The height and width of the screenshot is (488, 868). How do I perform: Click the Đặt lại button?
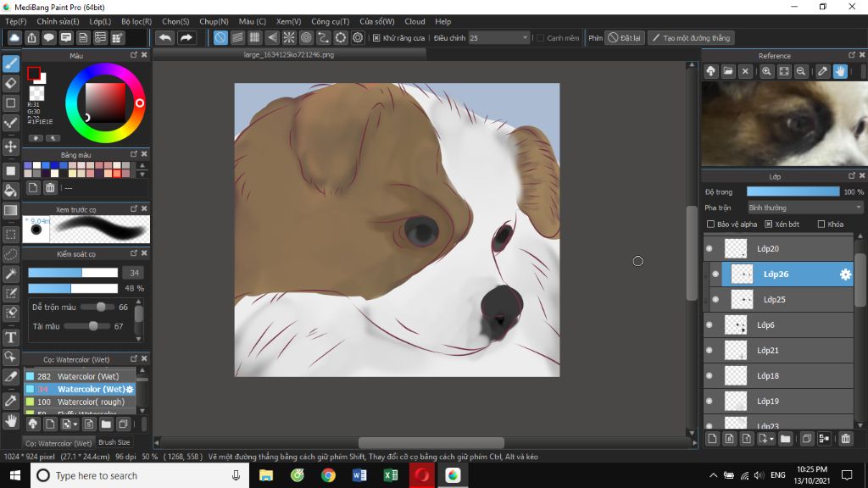pyautogui.click(x=625, y=38)
